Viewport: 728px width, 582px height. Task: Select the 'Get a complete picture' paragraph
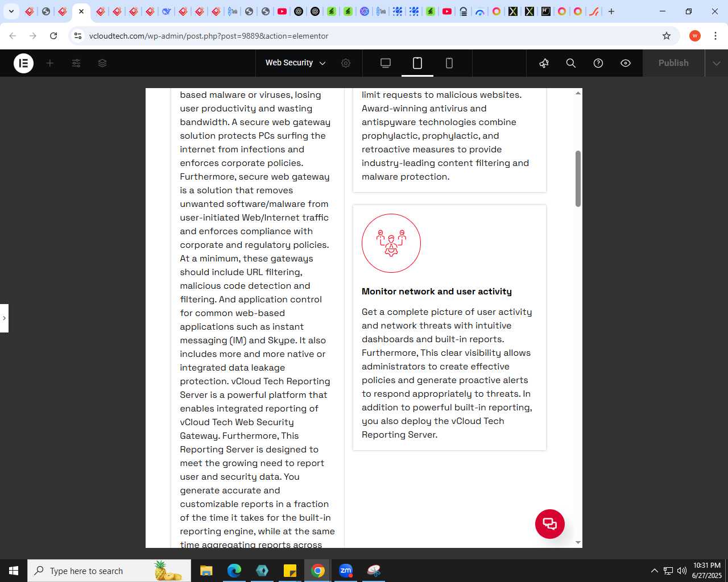pos(448,373)
